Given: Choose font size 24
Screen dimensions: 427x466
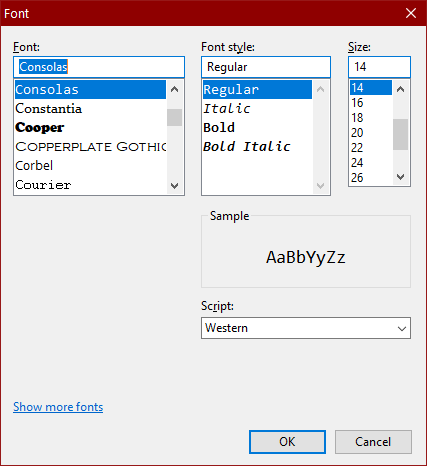Looking at the screenshot, I should point(371,163).
